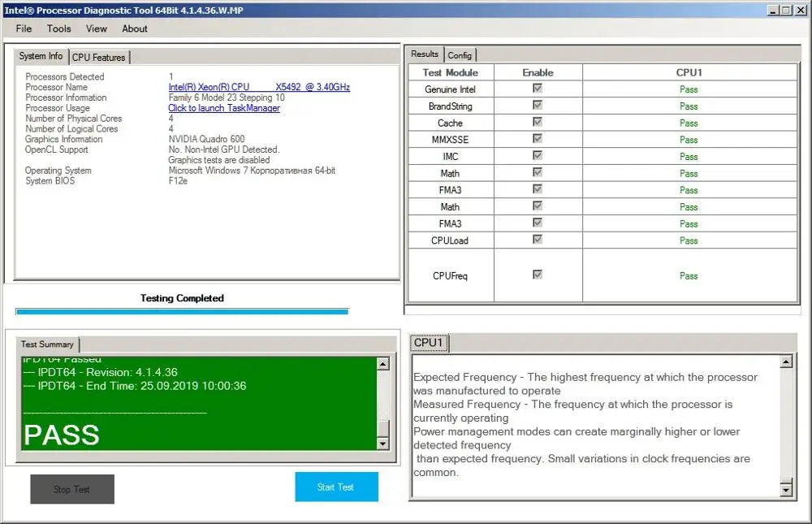Click scroll down arrow in Test Summary log

tap(382, 444)
